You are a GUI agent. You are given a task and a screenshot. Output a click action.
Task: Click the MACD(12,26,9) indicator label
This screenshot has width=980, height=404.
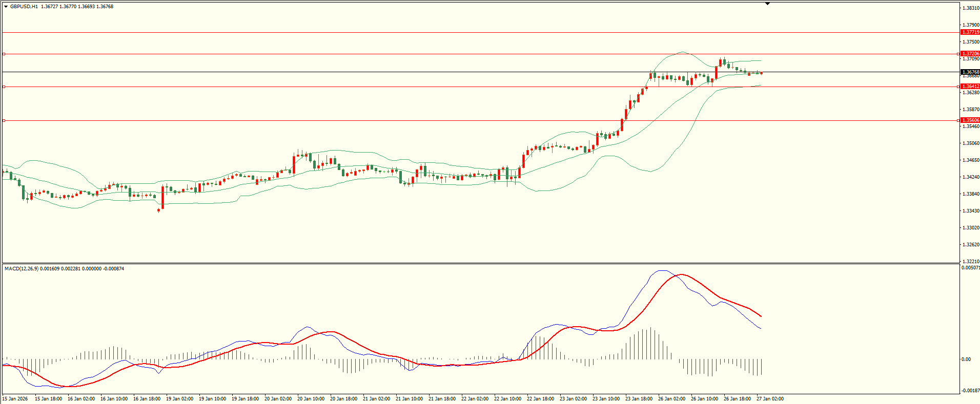coord(21,269)
